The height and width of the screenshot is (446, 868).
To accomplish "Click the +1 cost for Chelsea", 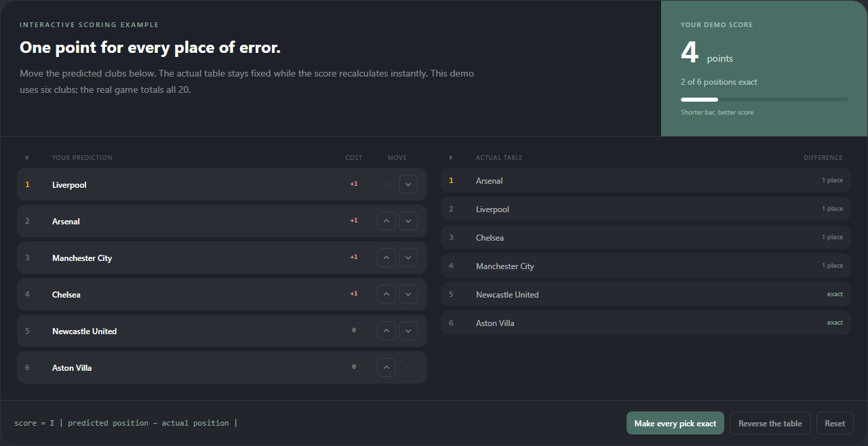I will point(354,293).
